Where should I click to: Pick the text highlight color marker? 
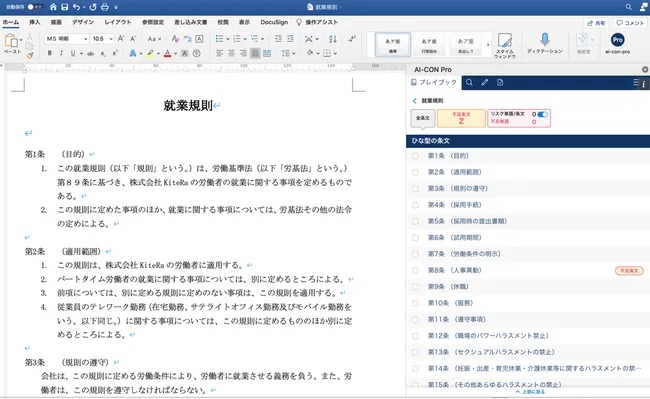point(150,53)
